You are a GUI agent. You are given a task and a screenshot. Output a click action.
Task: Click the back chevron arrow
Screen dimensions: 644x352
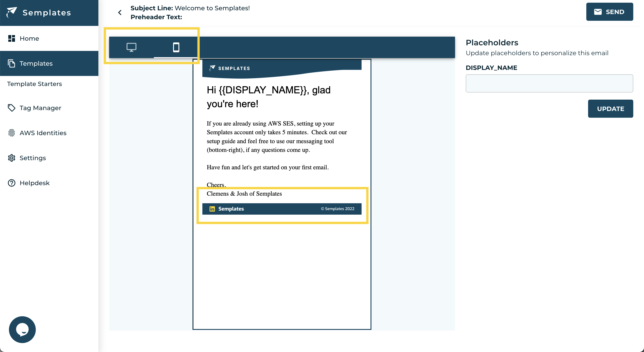pos(120,13)
